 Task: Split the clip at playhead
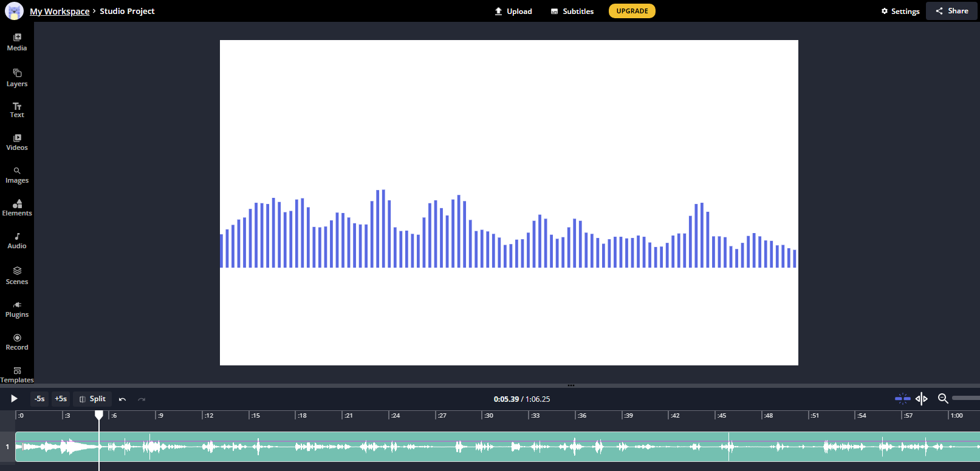92,399
